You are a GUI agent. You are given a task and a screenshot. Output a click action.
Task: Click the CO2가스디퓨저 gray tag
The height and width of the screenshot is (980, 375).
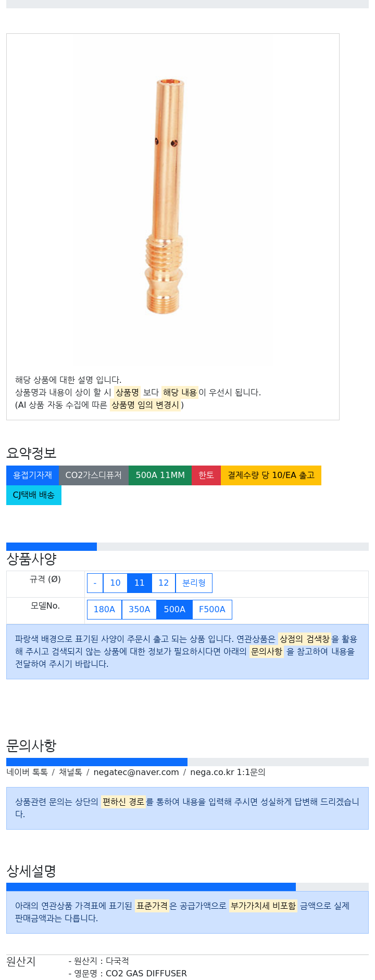(94, 475)
